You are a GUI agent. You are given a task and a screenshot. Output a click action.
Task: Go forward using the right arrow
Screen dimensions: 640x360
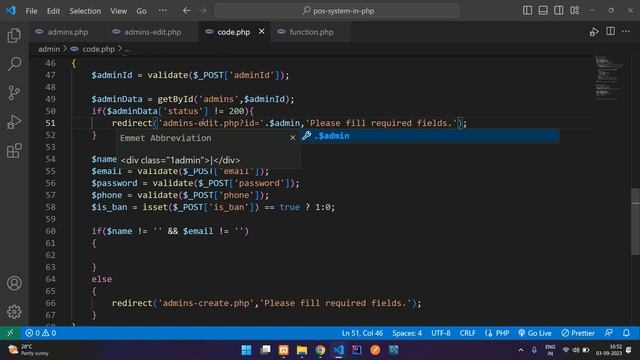pos(203,11)
